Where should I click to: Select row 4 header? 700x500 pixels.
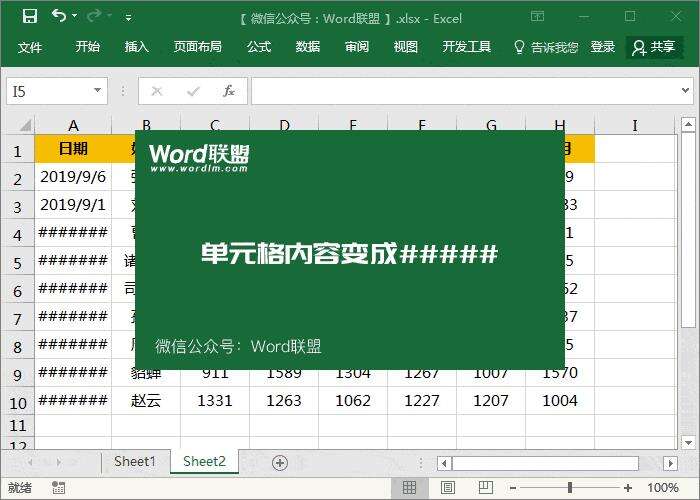click(x=17, y=233)
